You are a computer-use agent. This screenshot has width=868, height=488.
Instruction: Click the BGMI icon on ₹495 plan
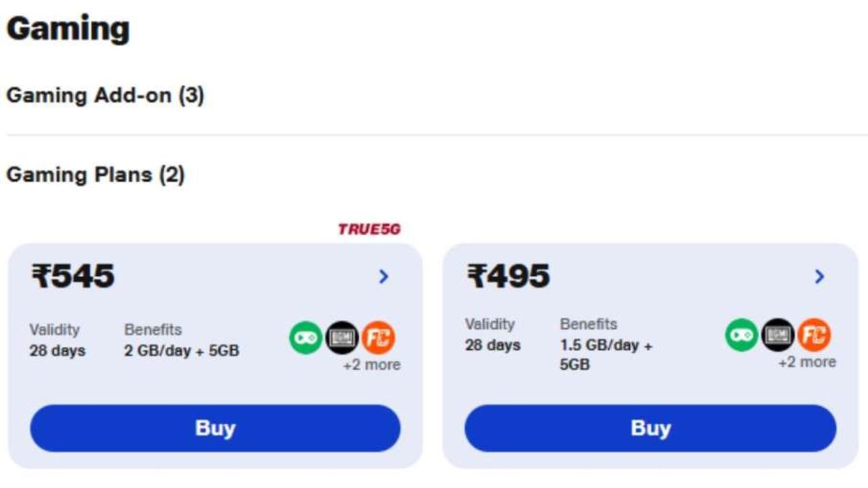click(x=777, y=334)
